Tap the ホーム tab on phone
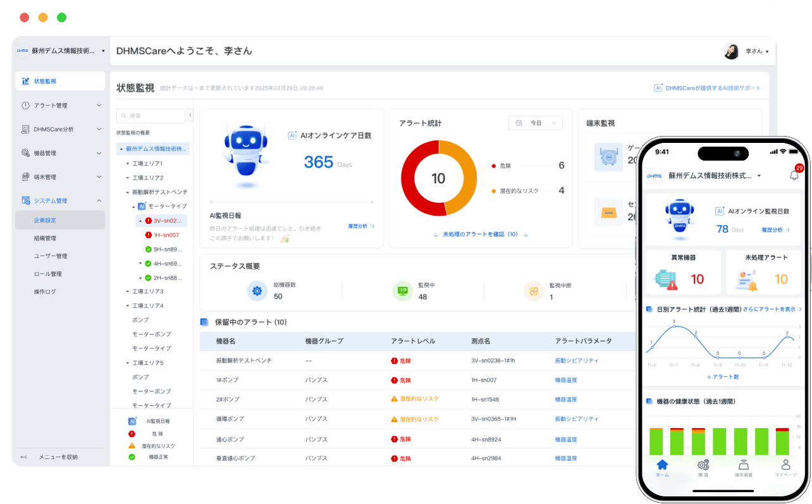The height and width of the screenshot is (504, 812). pos(662,468)
